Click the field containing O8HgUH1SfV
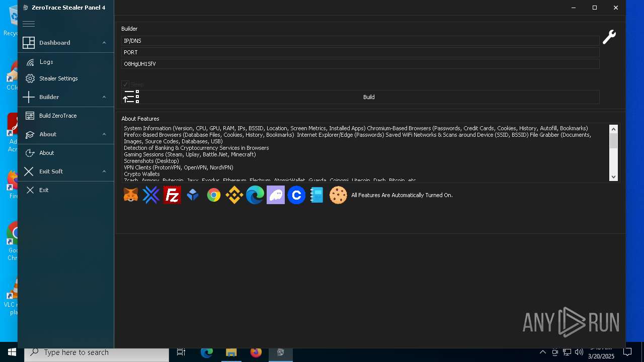This screenshot has height=362, width=644. [x=360, y=64]
